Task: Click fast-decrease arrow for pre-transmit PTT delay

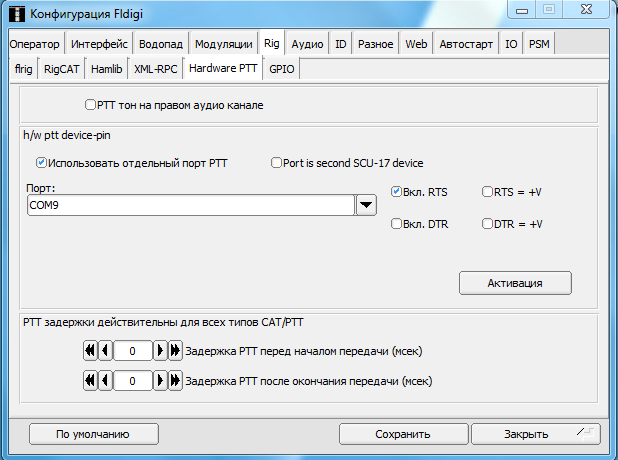Action: [x=90, y=351]
